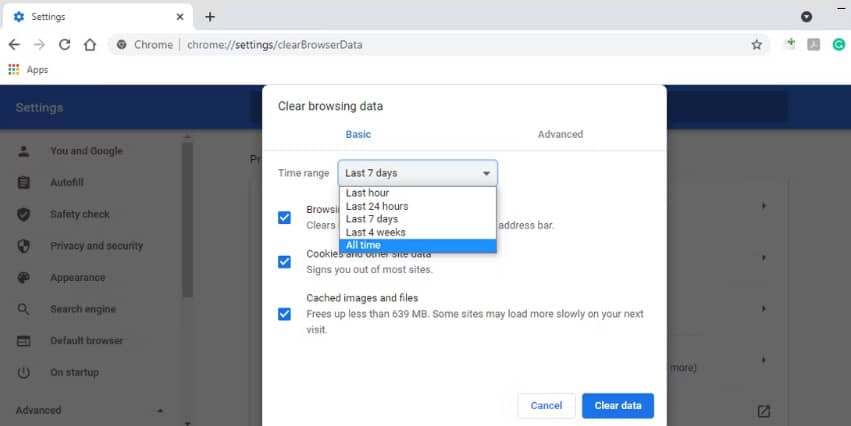Bookmark this page with the star icon
Viewport: 851px width, 426px height.
point(757,45)
